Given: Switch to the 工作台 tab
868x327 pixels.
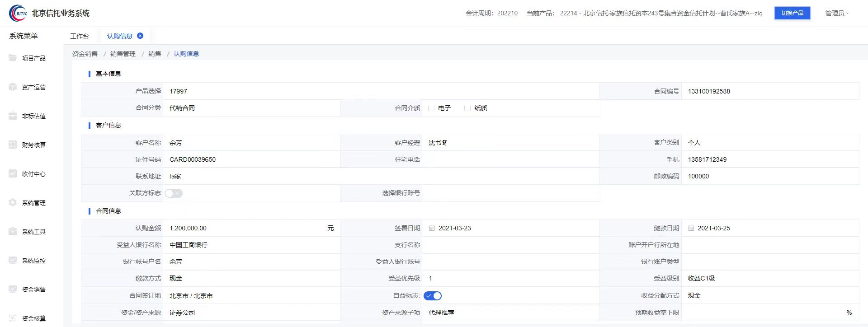Looking at the screenshot, I should (x=80, y=36).
